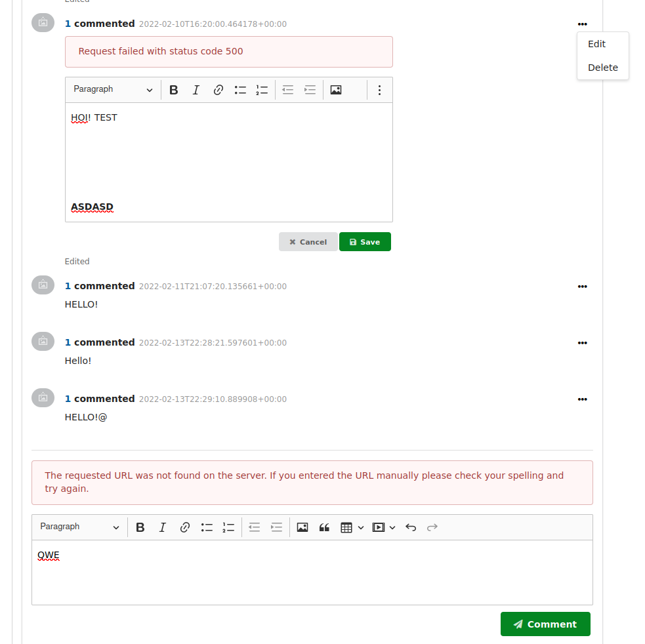The image size is (645, 644).
Task: Open the toolbar overflow menu in the edit editor
Action: point(379,90)
